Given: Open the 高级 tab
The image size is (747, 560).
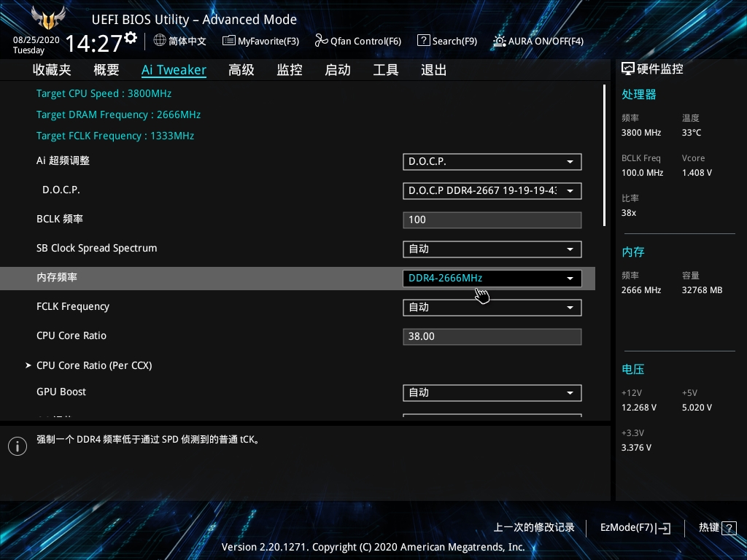Looking at the screenshot, I should tap(241, 70).
